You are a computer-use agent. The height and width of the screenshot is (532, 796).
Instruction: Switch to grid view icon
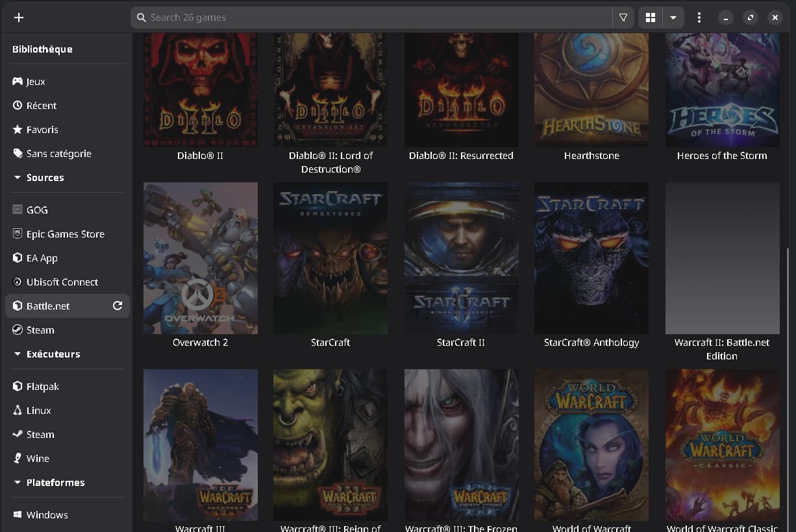click(651, 18)
